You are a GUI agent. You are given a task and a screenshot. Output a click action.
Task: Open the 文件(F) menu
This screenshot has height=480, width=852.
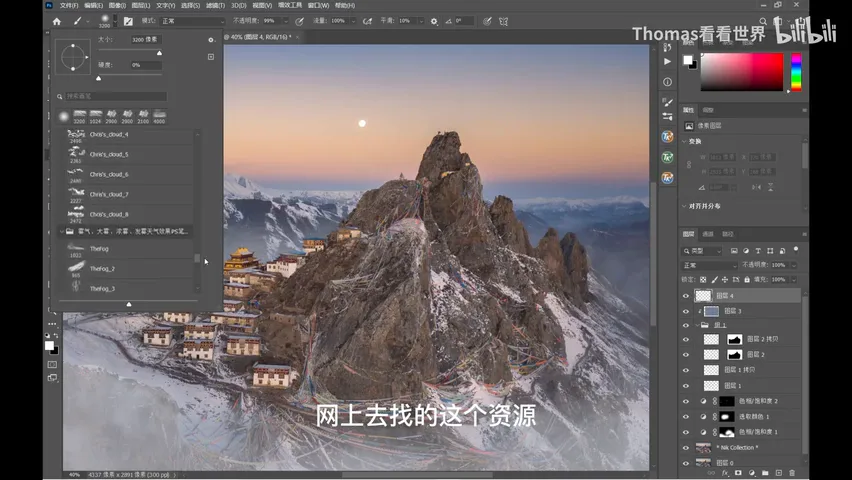(x=69, y=5)
